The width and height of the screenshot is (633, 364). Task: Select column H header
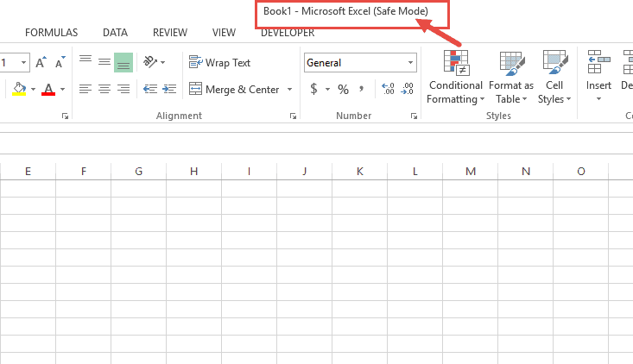coord(193,172)
